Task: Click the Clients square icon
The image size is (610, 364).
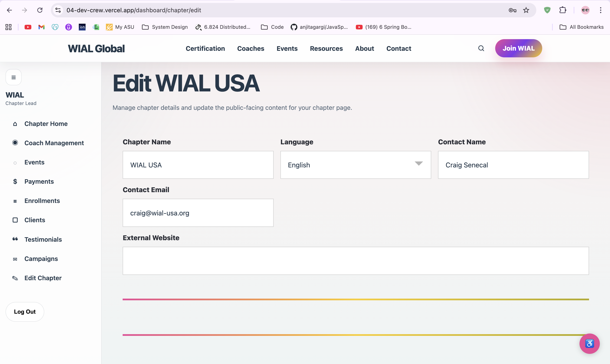Action: click(x=15, y=220)
